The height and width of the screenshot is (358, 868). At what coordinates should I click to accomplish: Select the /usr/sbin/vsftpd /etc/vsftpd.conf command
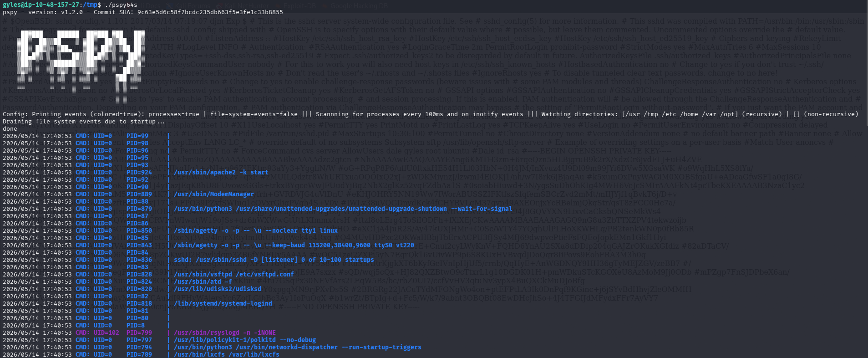234,275
